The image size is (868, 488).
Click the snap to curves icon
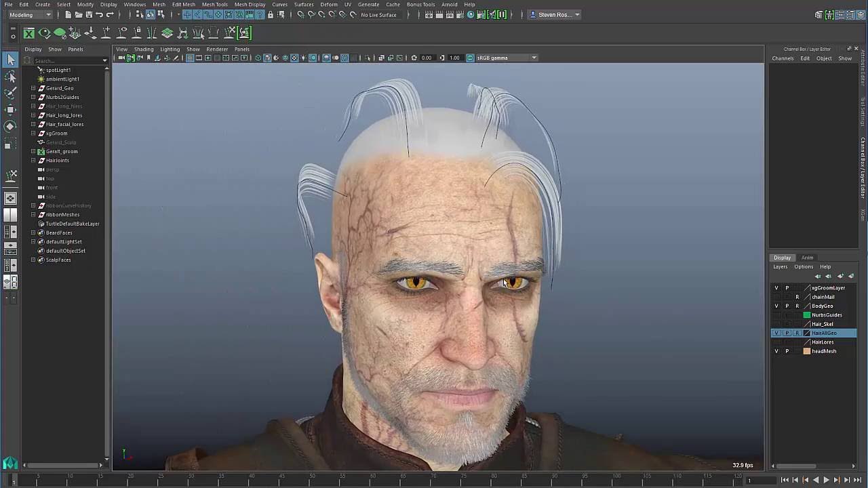311,14
